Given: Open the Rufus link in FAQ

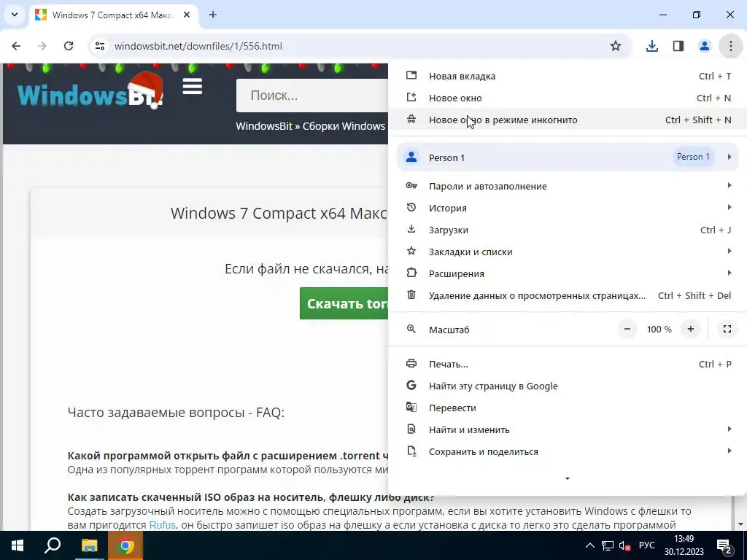Looking at the screenshot, I should tap(163, 525).
